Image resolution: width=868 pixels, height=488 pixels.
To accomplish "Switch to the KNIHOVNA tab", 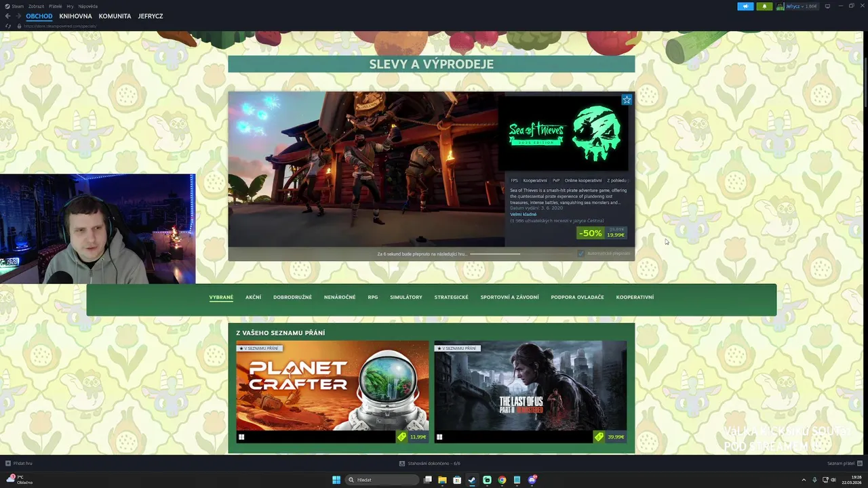I will pos(75,16).
